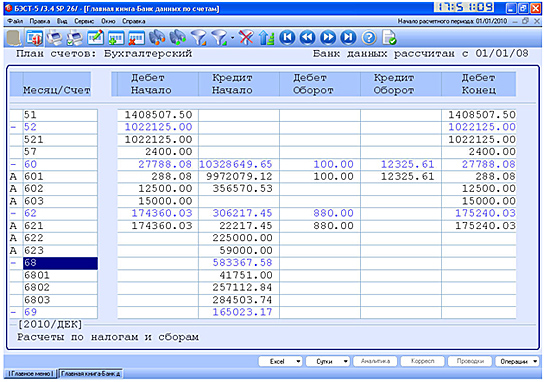
Task: Go to first record navigation button
Action: [x=287, y=37]
